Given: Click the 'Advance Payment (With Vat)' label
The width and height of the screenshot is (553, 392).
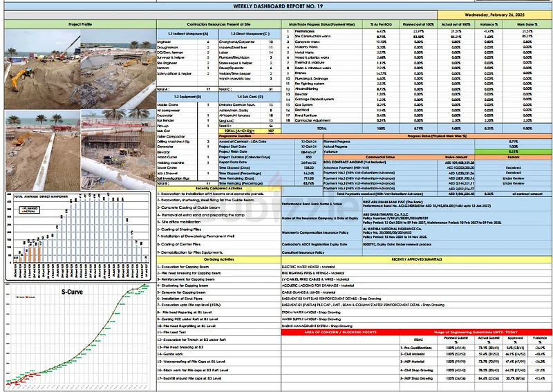Looking at the screenshot, I should 346,168.
